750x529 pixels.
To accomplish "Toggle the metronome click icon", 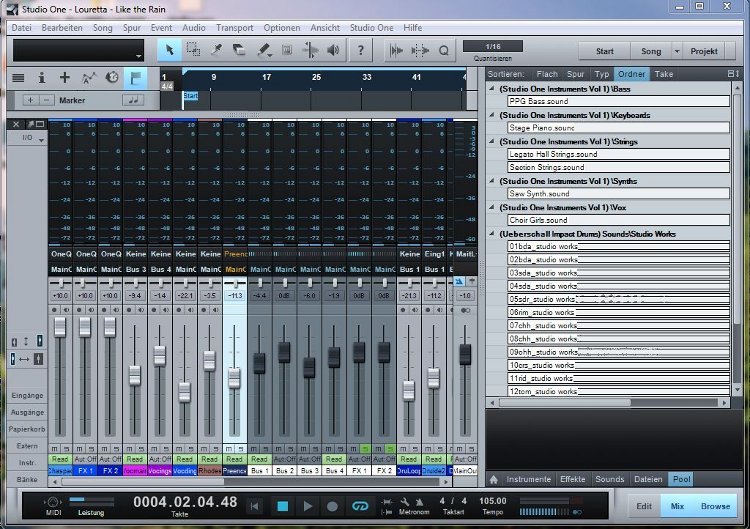I will tap(419, 502).
